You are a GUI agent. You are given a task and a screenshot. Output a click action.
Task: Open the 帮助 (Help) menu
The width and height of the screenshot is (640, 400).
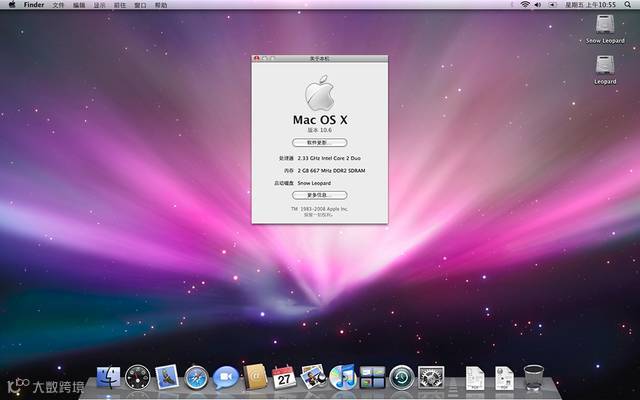pos(161,5)
